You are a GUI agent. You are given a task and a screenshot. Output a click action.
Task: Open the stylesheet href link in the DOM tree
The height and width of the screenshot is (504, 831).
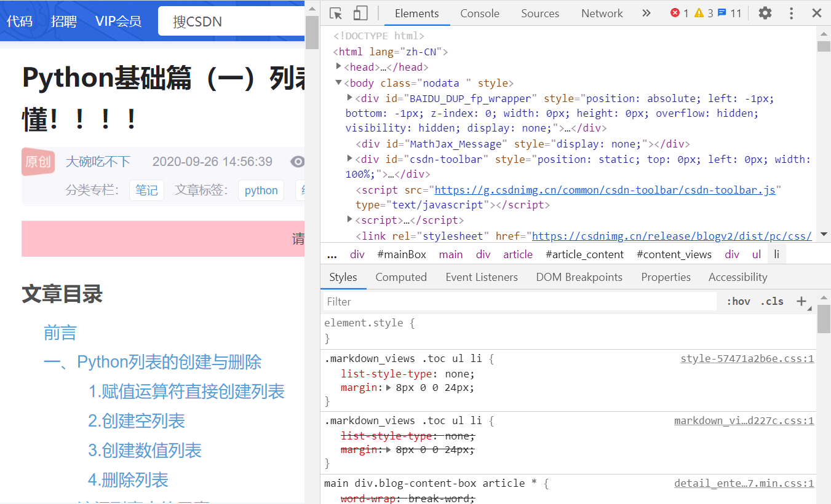[x=672, y=235]
